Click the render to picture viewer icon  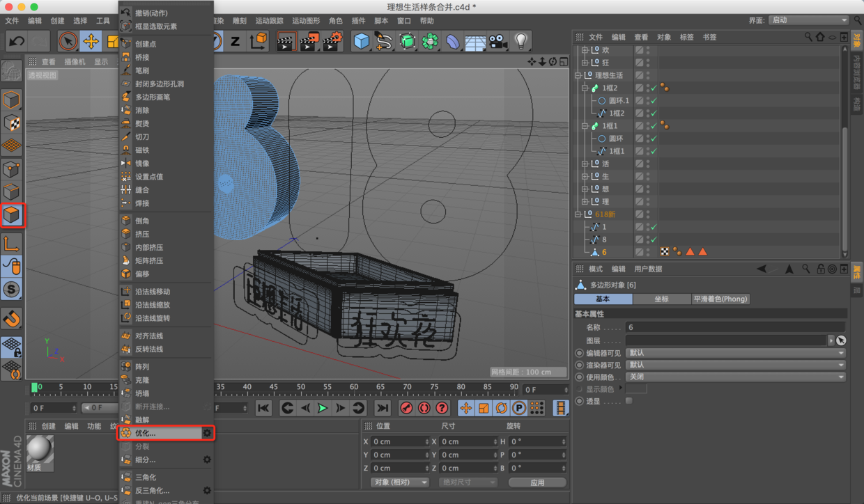click(309, 42)
